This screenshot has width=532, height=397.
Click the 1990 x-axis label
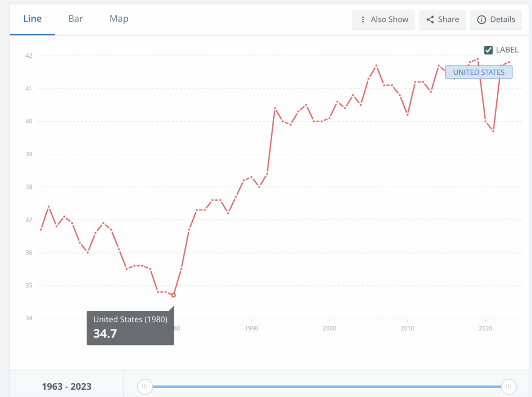pyautogui.click(x=251, y=328)
